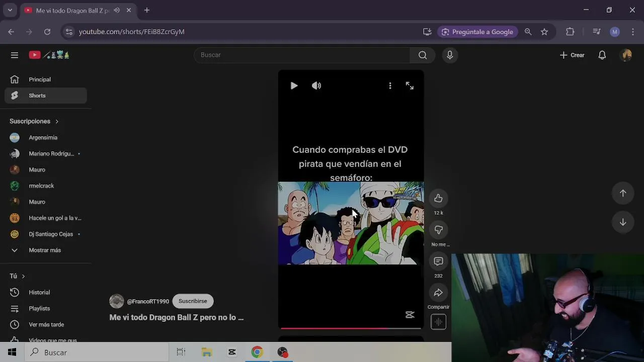The height and width of the screenshot is (362, 644).
Task: Click the remix icon on the video
Action: click(x=410, y=315)
